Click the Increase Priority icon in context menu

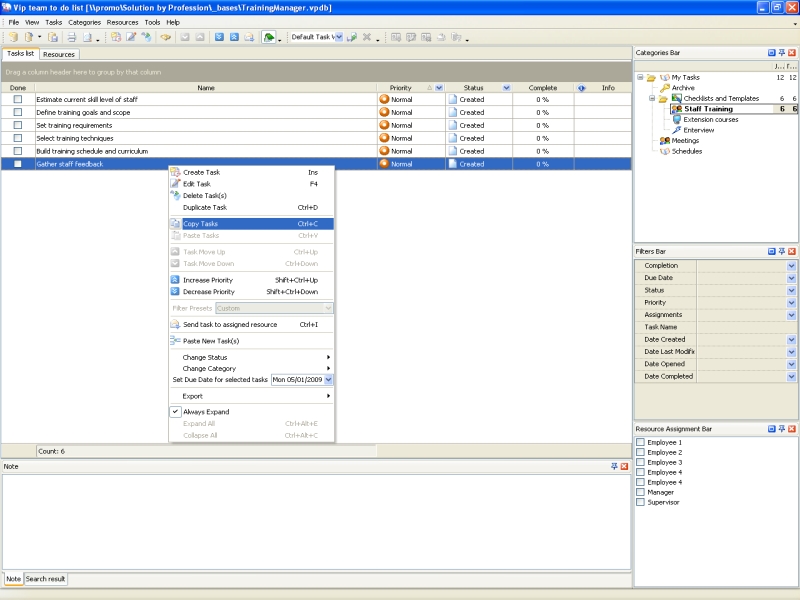click(x=175, y=280)
